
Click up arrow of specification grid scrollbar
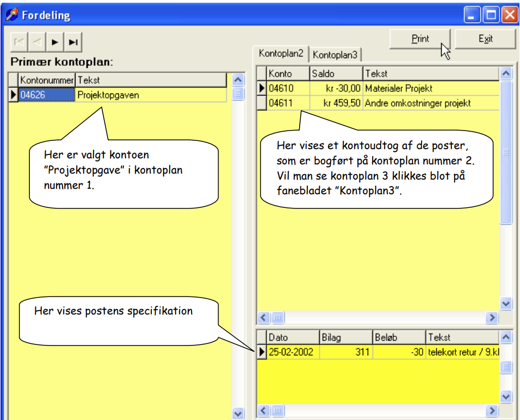(x=506, y=337)
